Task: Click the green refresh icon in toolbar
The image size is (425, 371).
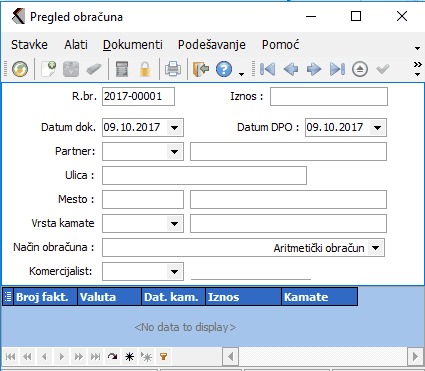Action: pos(20,69)
